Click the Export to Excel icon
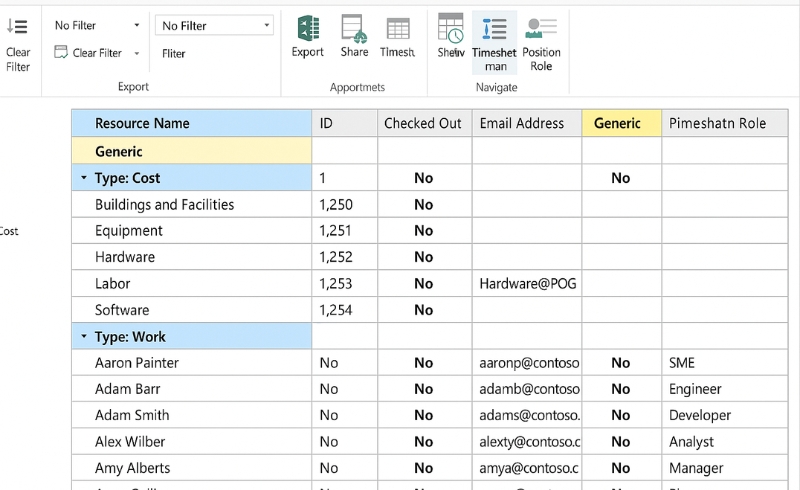The image size is (800, 490). pos(307,29)
